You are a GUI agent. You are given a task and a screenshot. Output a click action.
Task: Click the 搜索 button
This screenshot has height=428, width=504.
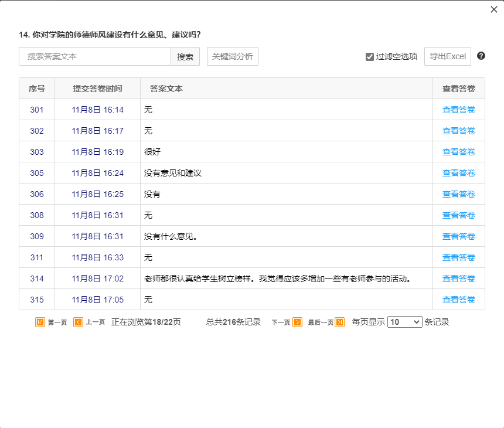coord(185,56)
